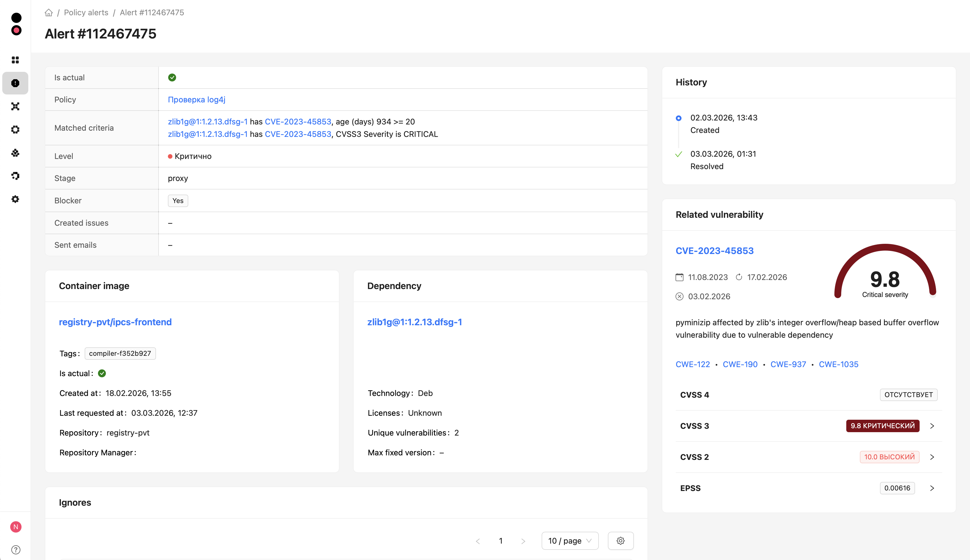The width and height of the screenshot is (970, 560).
Task: Open table settings gear near pagination
Action: click(621, 541)
